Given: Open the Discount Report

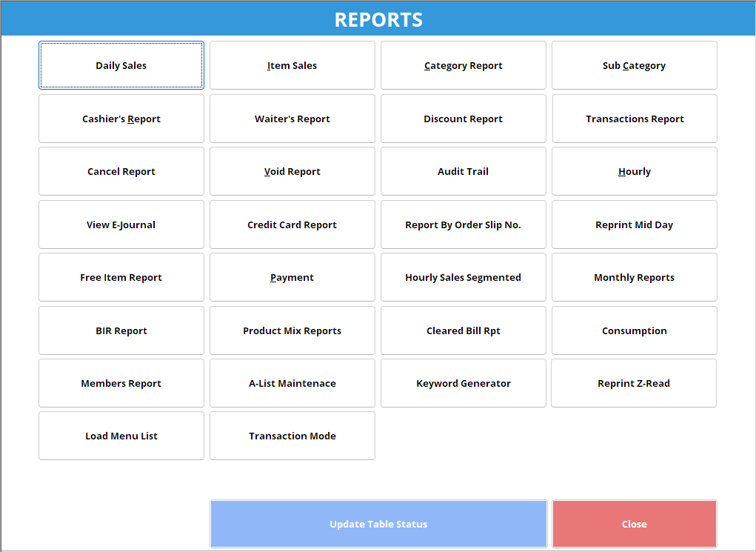Looking at the screenshot, I should click(463, 119).
